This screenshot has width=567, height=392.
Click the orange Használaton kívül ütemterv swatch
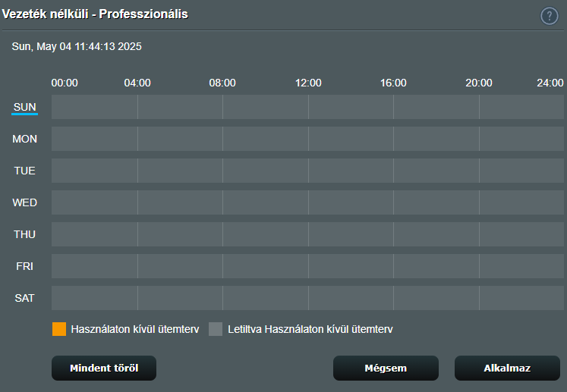(59, 329)
